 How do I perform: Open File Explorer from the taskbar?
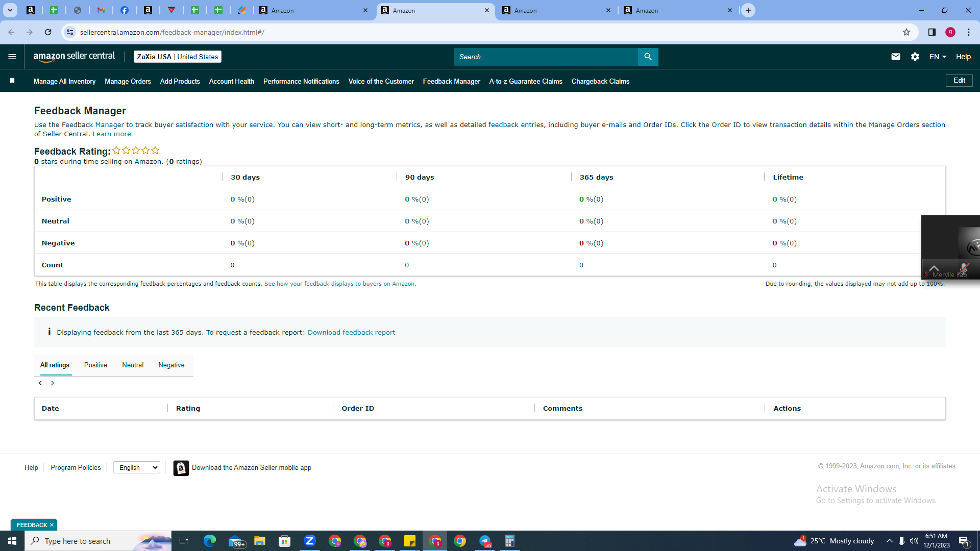[260, 541]
